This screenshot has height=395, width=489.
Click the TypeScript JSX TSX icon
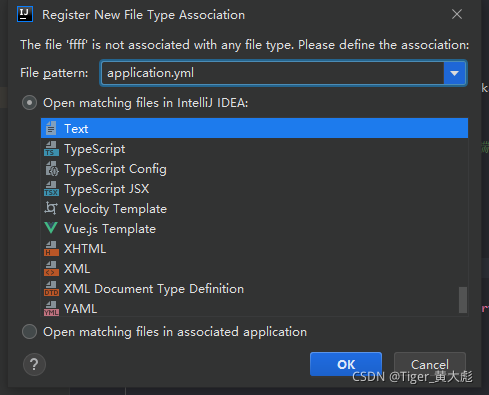tap(51, 189)
